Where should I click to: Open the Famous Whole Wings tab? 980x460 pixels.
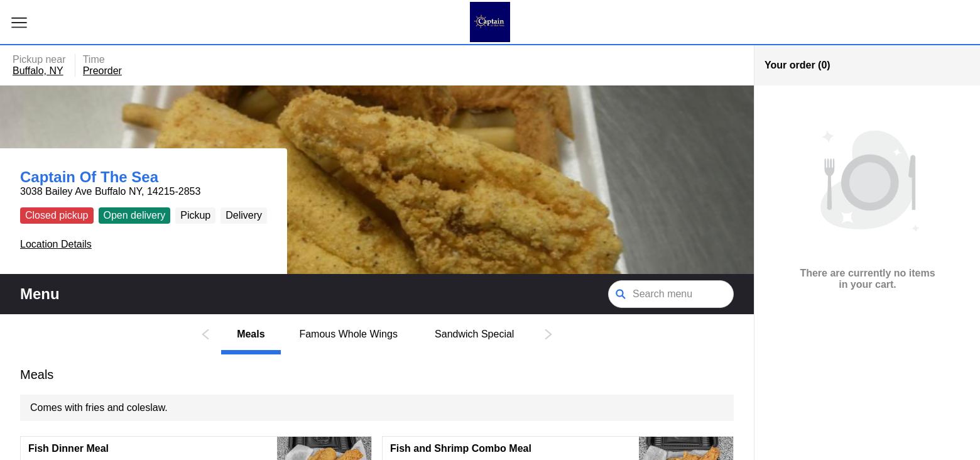(x=348, y=334)
